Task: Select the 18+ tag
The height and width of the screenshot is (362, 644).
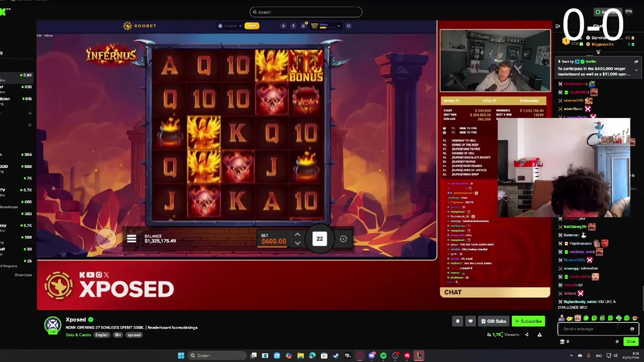Action: [118, 335]
